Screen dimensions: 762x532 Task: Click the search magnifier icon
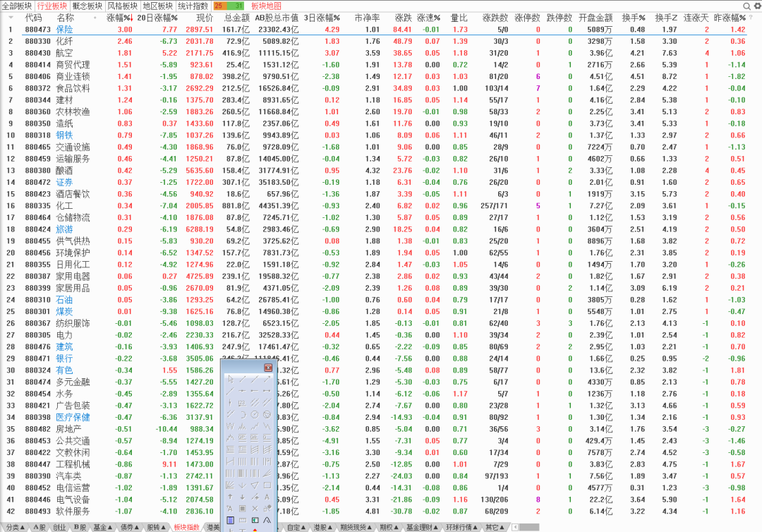point(746,6)
